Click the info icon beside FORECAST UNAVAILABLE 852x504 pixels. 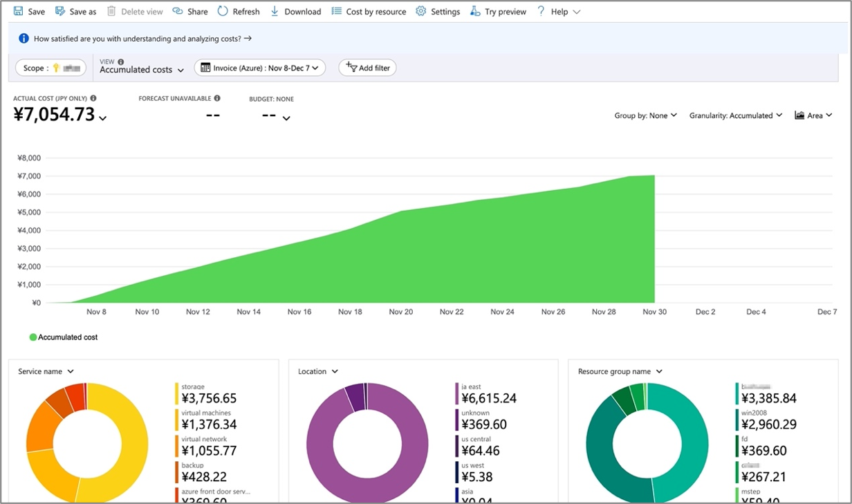pos(217,98)
